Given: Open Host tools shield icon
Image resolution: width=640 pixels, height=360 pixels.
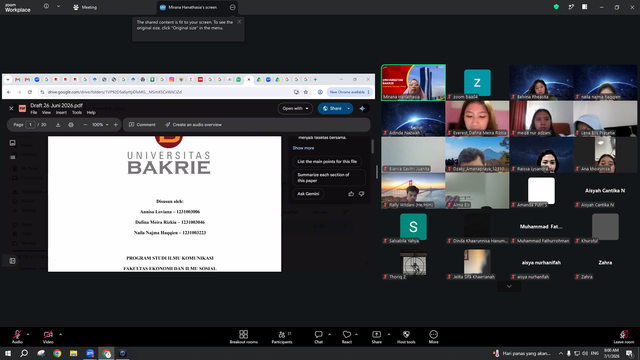Looking at the screenshot, I should click(x=406, y=337).
